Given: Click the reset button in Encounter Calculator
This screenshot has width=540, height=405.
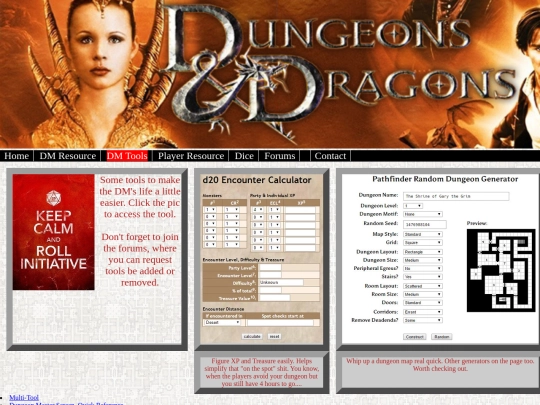Looking at the screenshot, I should pos(274,336).
